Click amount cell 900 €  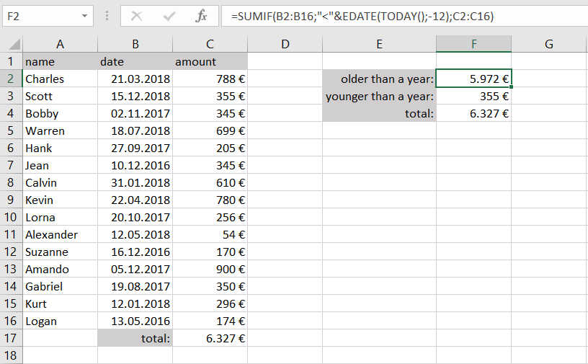point(210,269)
